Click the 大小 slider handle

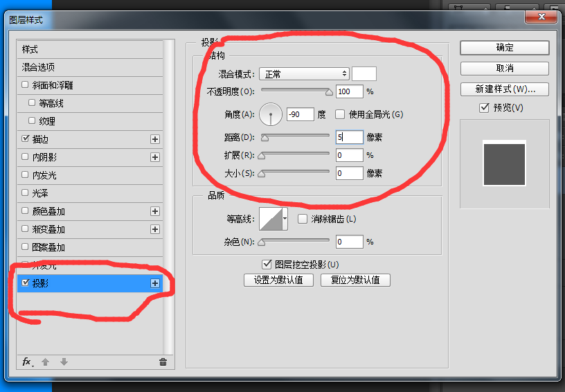coord(262,174)
